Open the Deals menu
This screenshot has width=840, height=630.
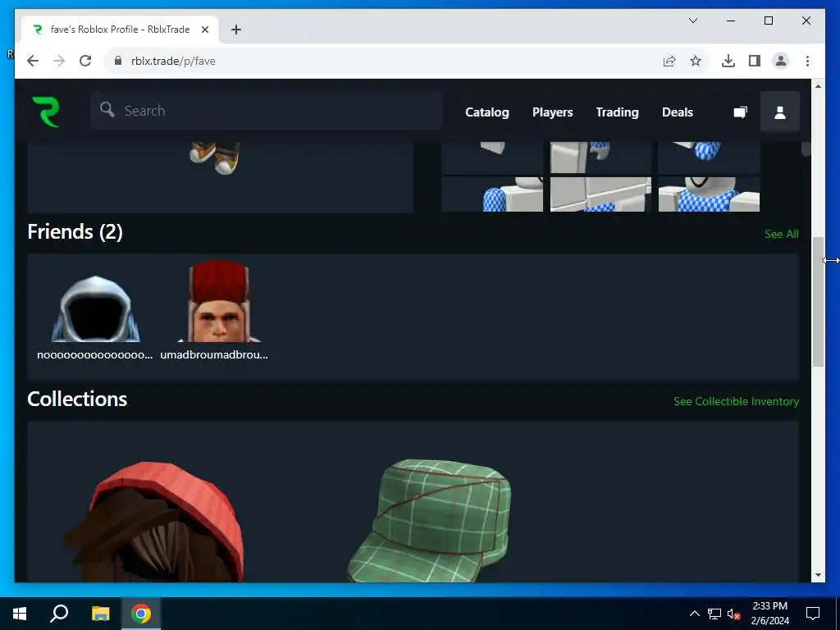pos(677,112)
